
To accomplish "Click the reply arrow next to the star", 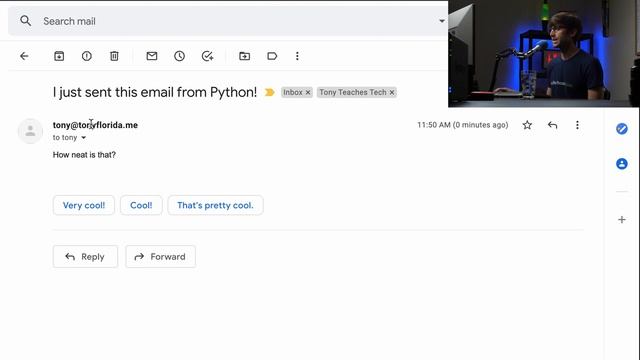I will pyautogui.click(x=552, y=125).
